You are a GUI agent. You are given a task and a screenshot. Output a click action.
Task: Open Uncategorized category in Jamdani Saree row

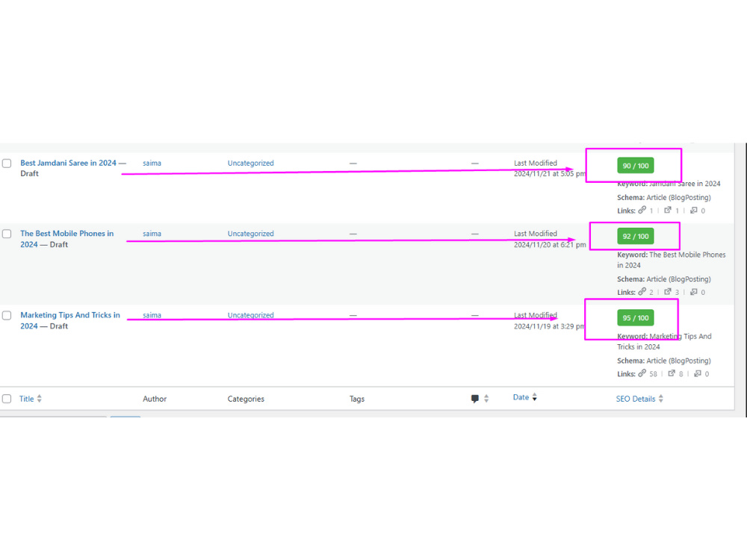pyautogui.click(x=250, y=163)
